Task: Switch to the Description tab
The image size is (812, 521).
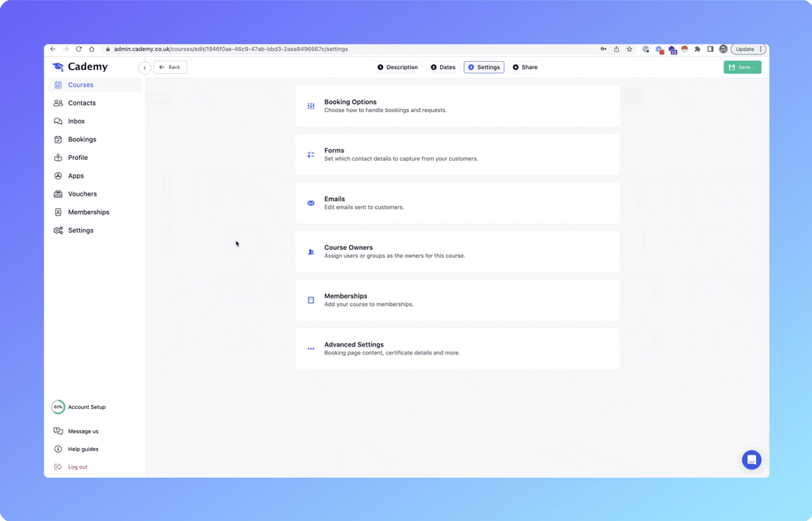Action: click(x=398, y=67)
